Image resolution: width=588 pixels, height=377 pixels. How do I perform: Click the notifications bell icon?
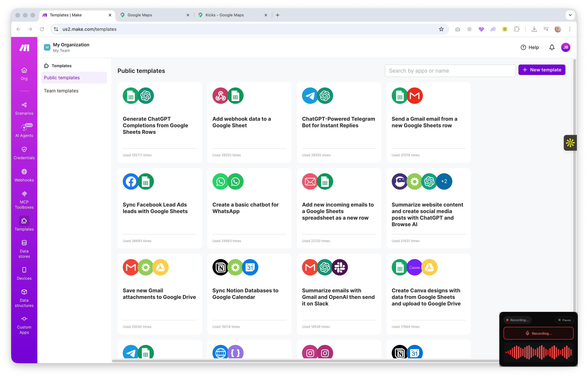coord(551,47)
